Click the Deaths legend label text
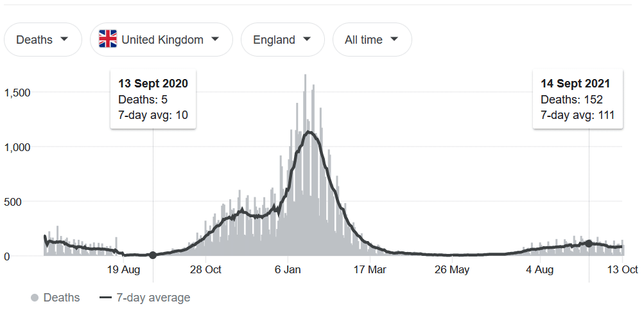This screenshot has height=315, width=644. (x=62, y=298)
